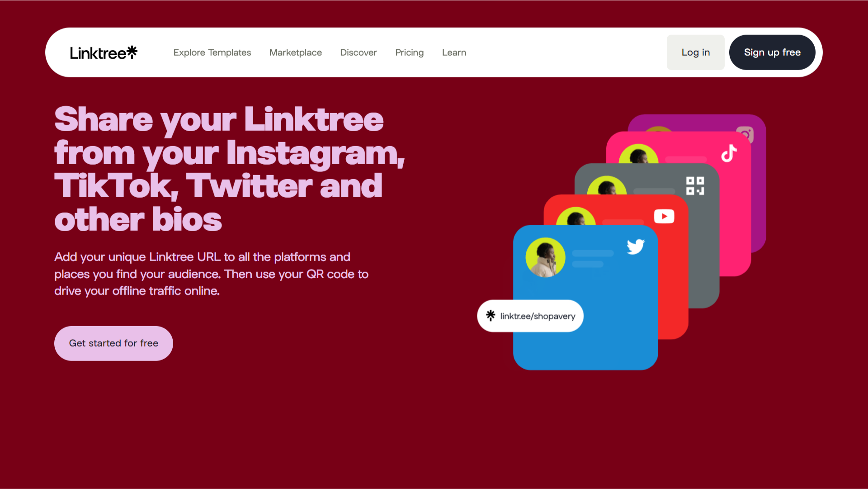Click the QR code icon on gray card
Image resolution: width=868 pixels, height=489 pixels.
point(695,186)
